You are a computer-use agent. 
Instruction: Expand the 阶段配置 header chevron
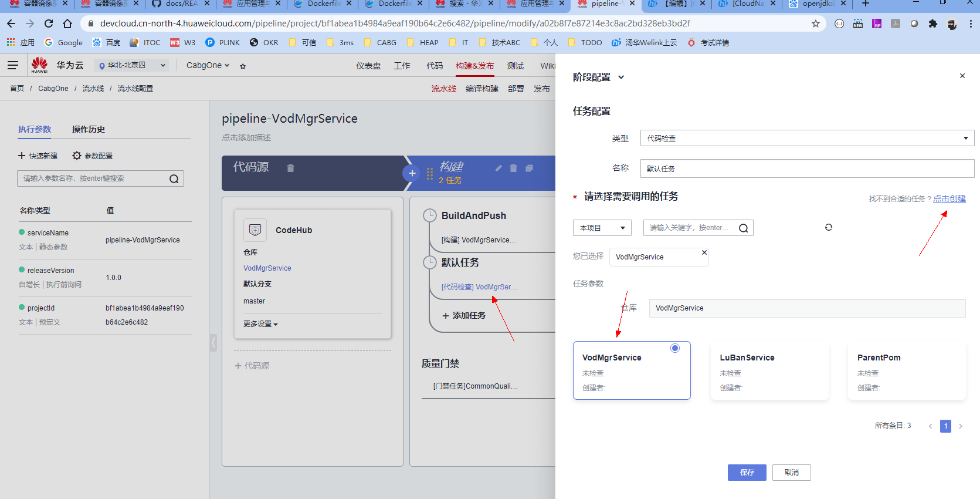621,77
